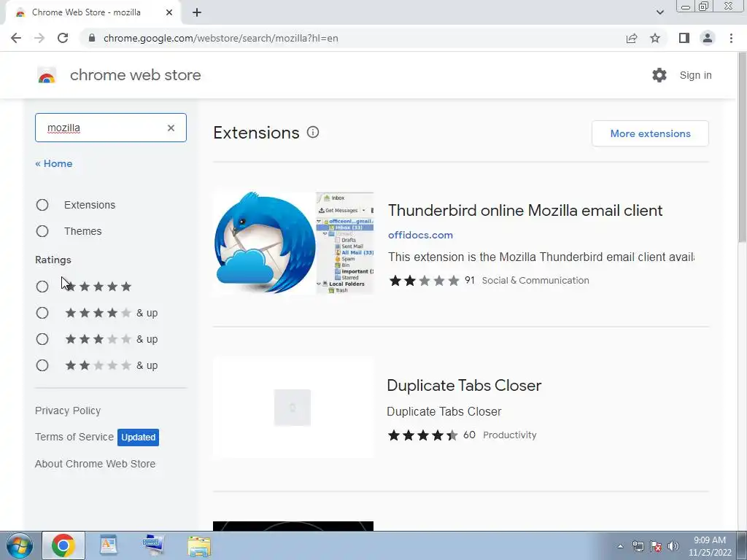Open the on-screen keyboard taskbar icon

point(153,545)
